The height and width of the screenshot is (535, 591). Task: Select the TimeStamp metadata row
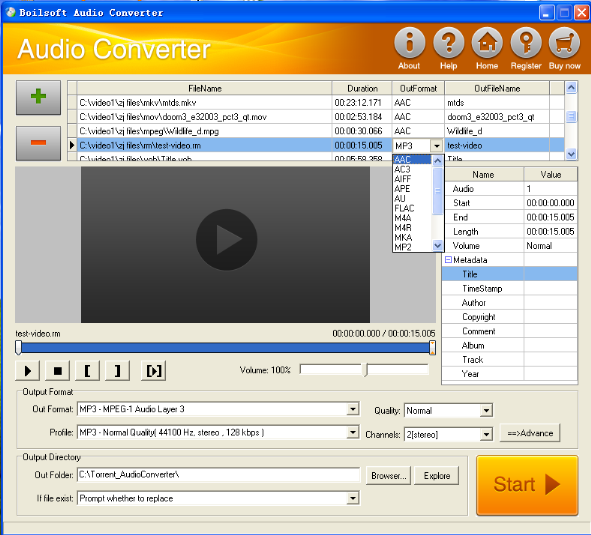510,288
